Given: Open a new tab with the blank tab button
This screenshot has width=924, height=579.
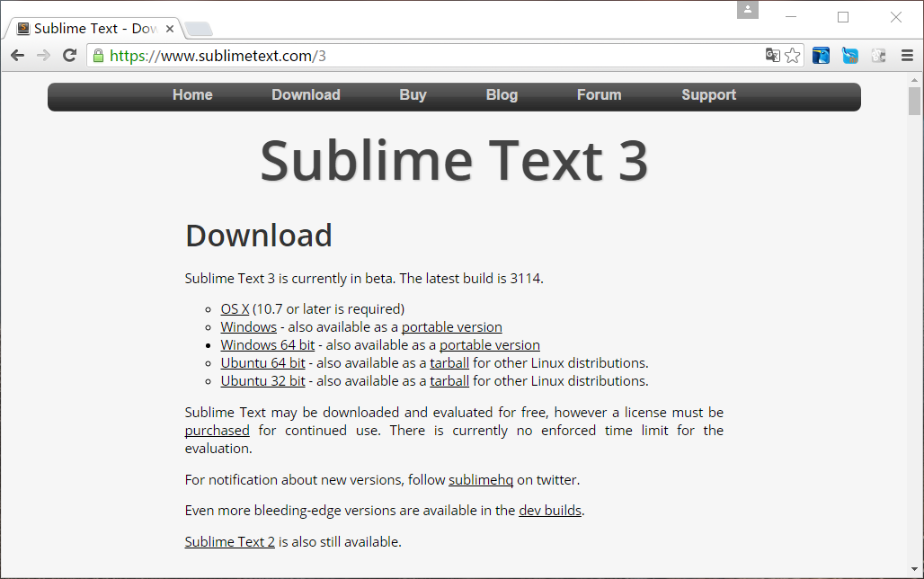Looking at the screenshot, I should click(x=198, y=29).
